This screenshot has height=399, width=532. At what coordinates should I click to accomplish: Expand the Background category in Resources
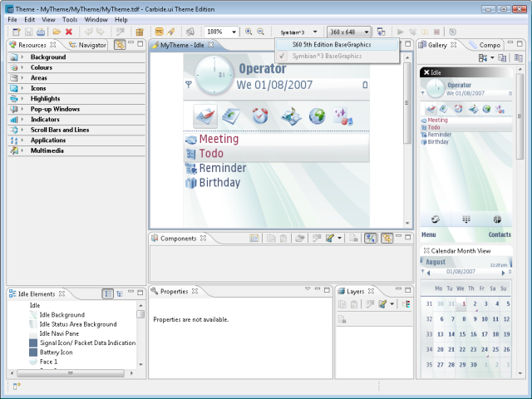[23, 57]
